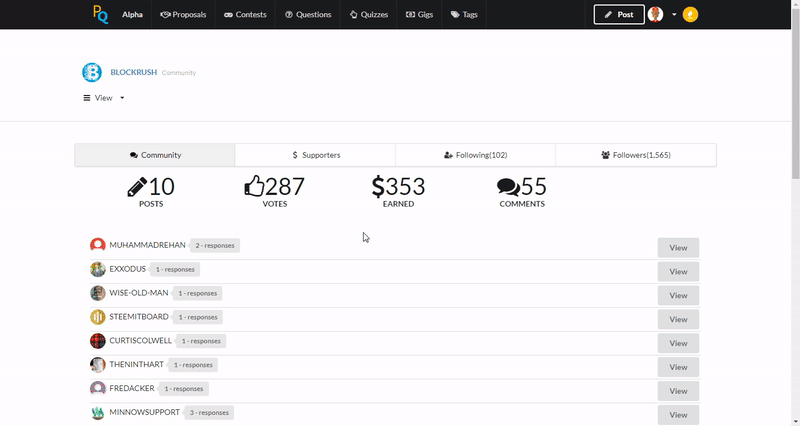Click the STEEMITBOARD avatar
The width and height of the screenshot is (800, 426).
pyautogui.click(x=98, y=317)
